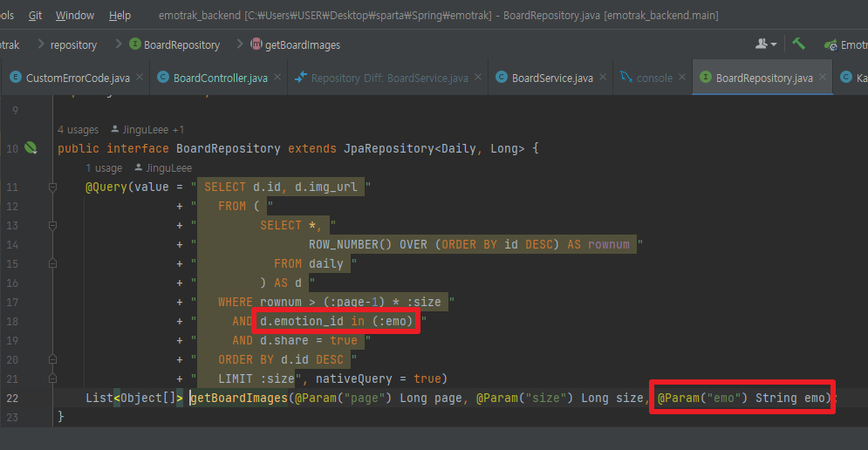Close the BoardRepository.java tab
This screenshot has height=450, width=868.
[x=823, y=77]
